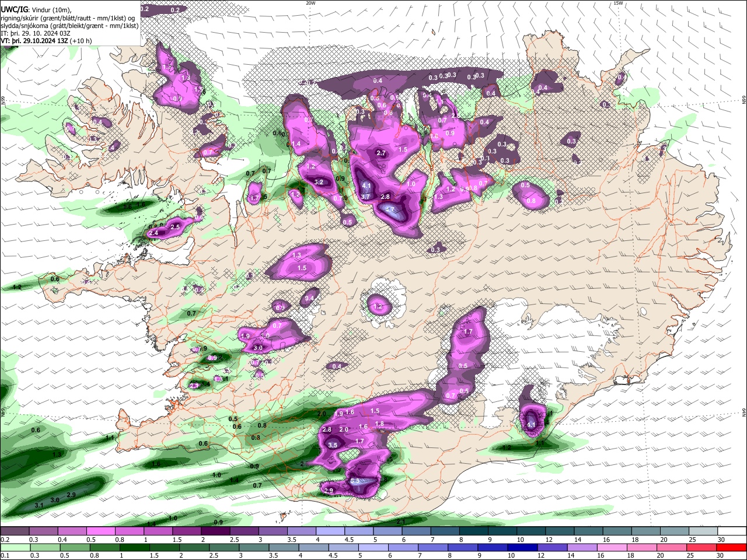Click the '3.7' precipitation value on the map

pyautogui.click(x=366, y=197)
